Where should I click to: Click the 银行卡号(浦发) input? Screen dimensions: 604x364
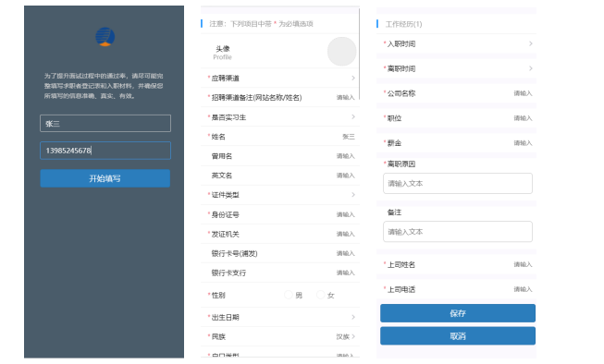(x=345, y=253)
